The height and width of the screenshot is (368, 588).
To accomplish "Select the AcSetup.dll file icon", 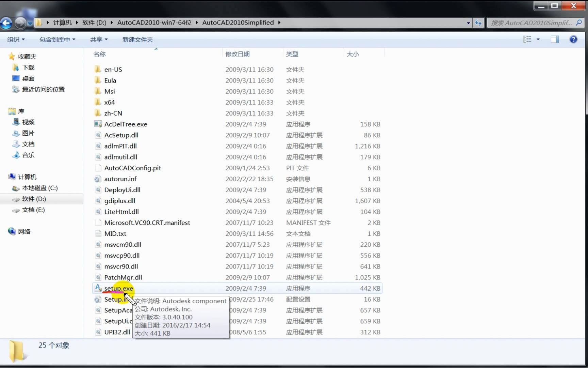I will pos(98,135).
